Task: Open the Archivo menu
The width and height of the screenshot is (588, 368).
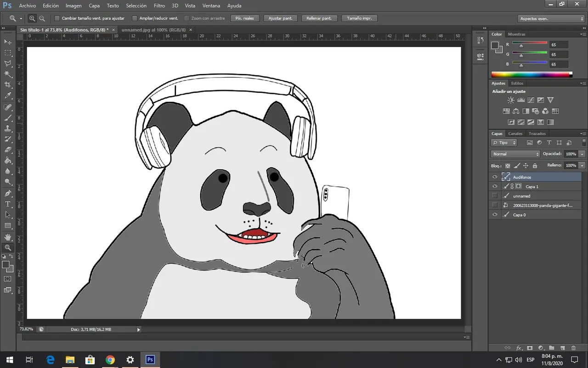Action: pyautogui.click(x=28, y=6)
